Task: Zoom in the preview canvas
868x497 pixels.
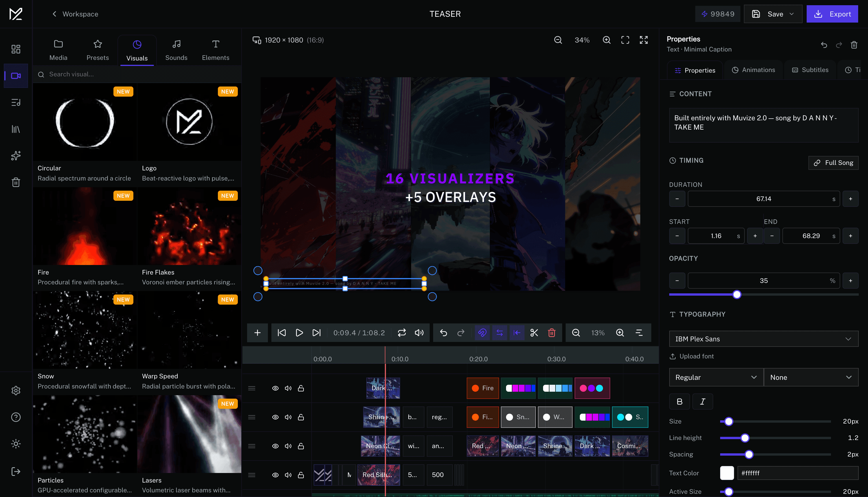Action: point(606,40)
